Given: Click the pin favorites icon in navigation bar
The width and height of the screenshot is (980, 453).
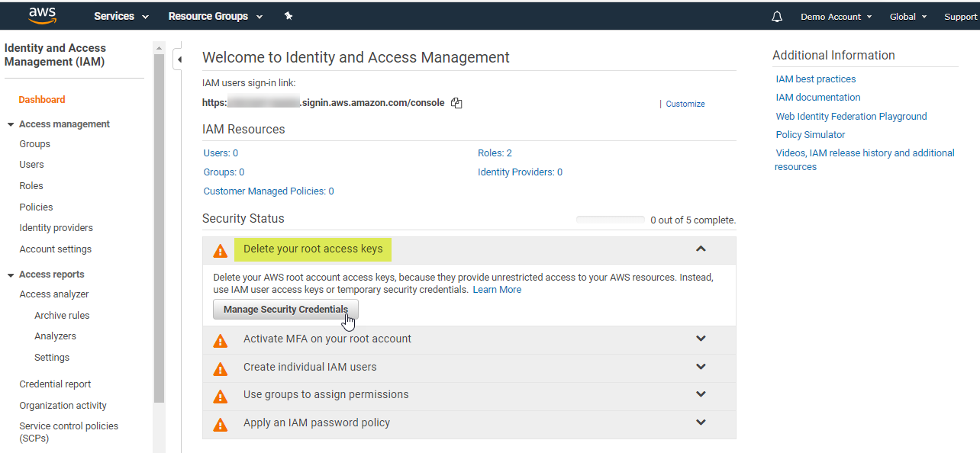Looking at the screenshot, I should 289,15.
